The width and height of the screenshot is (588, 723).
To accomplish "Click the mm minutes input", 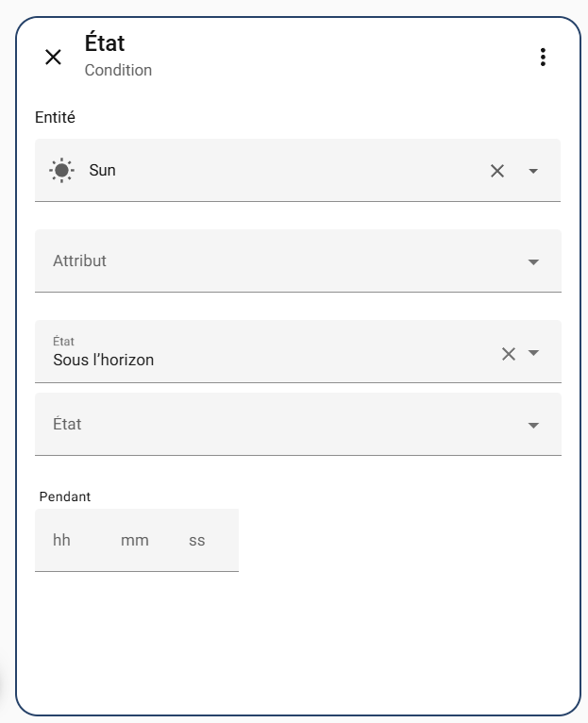I will [135, 541].
